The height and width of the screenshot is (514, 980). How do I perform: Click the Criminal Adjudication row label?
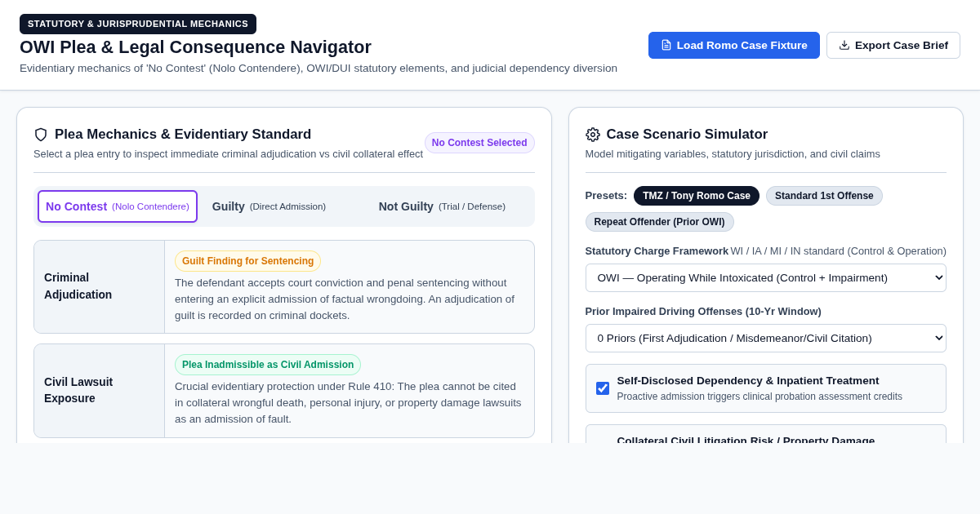pyautogui.click(x=78, y=286)
